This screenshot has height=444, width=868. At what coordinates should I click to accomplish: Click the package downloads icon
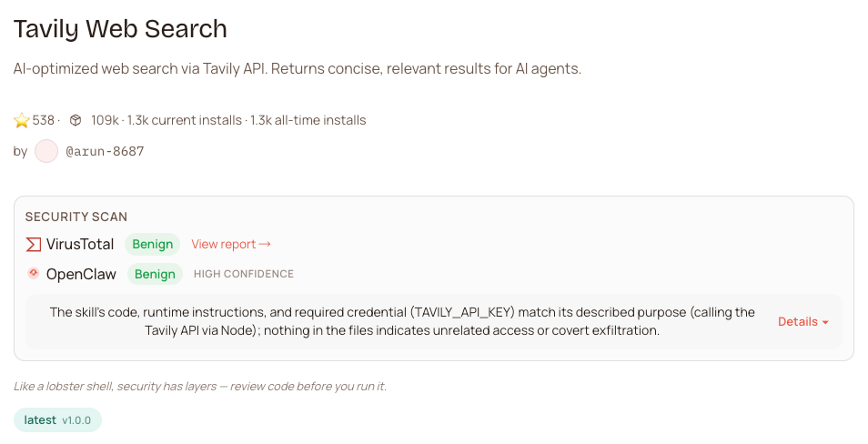tap(76, 120)
